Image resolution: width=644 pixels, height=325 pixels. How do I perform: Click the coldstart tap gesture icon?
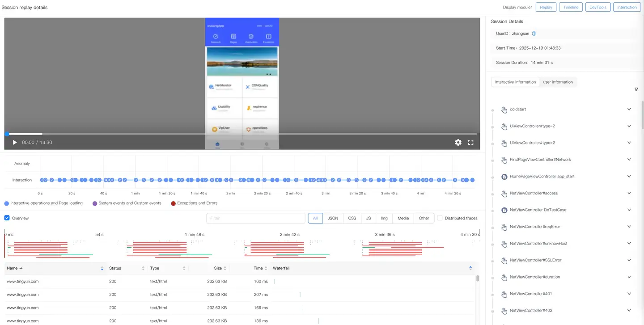tap(504, 110)
